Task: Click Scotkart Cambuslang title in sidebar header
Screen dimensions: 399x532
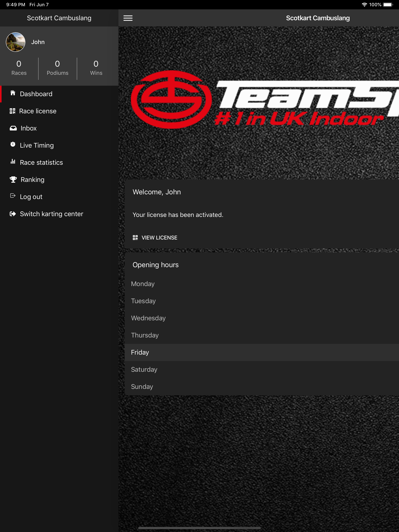Action: point(59,18)
